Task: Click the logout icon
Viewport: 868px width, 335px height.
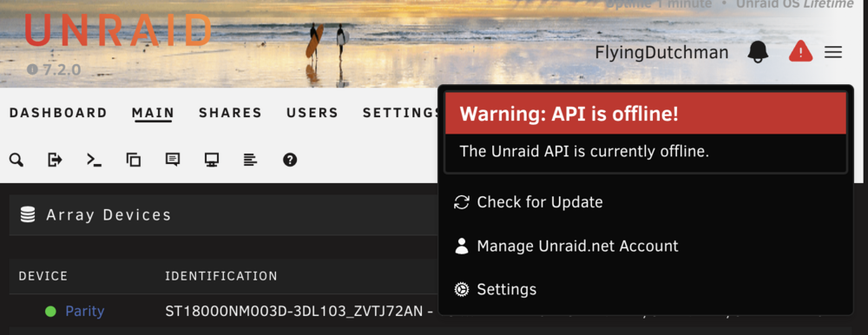Action: [55, 161]
